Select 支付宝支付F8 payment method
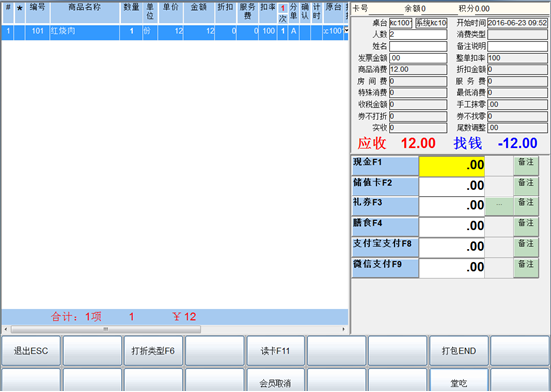The height and width of the screenshot is (392, 551). (385, 247)
